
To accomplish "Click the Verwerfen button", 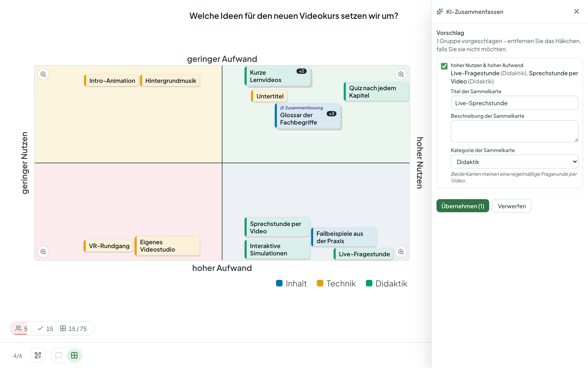I will [512, 206].
